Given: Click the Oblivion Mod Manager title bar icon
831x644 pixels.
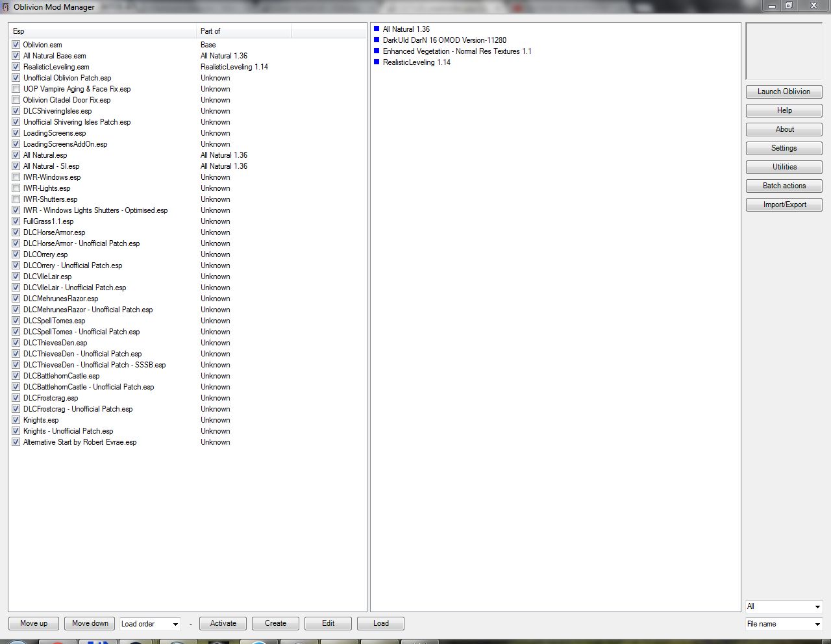Looking at the screenshot, I should [6, 7].
